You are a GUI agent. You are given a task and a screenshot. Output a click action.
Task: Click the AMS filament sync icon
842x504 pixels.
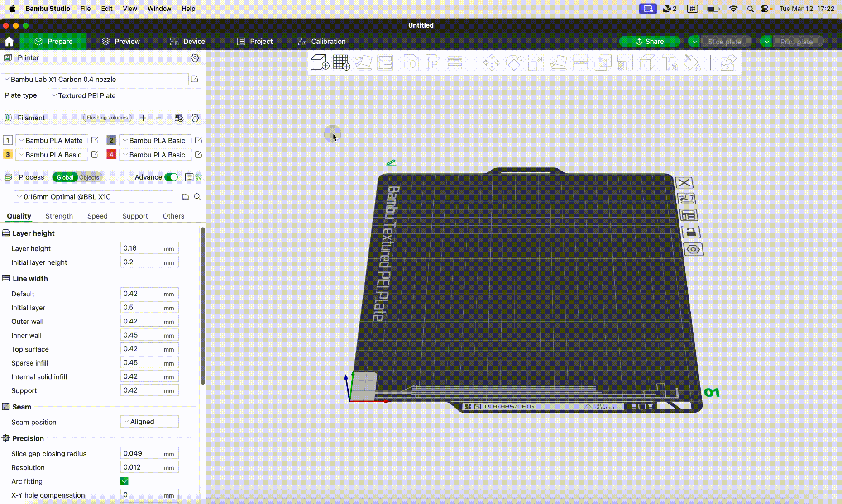[179, 118]
